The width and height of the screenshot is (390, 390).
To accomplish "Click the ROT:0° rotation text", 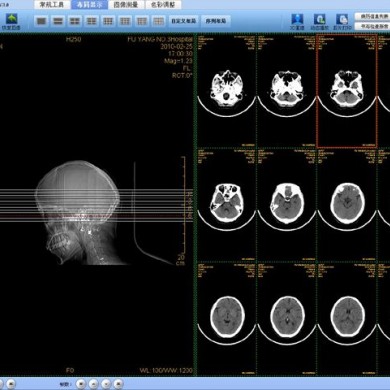I will (182, 76).
